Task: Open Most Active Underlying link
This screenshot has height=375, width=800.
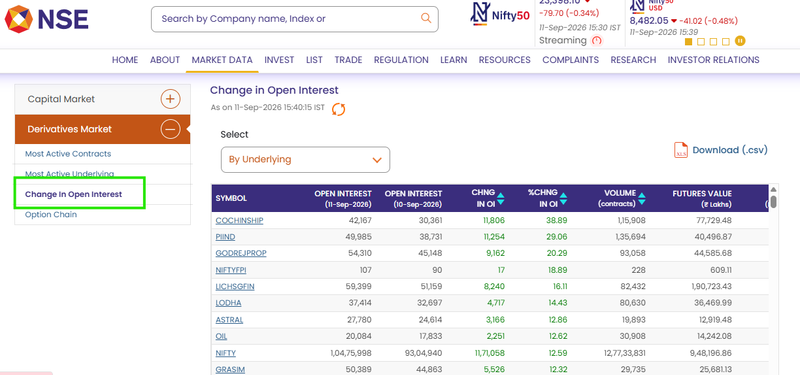Action: tap(69, 174)
